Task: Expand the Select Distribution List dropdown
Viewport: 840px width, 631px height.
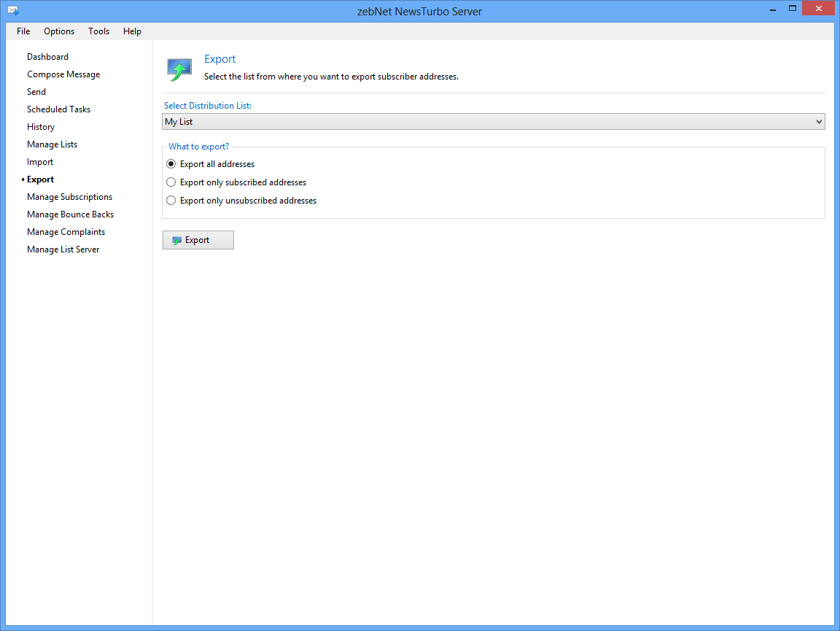Action: [493, 122]
